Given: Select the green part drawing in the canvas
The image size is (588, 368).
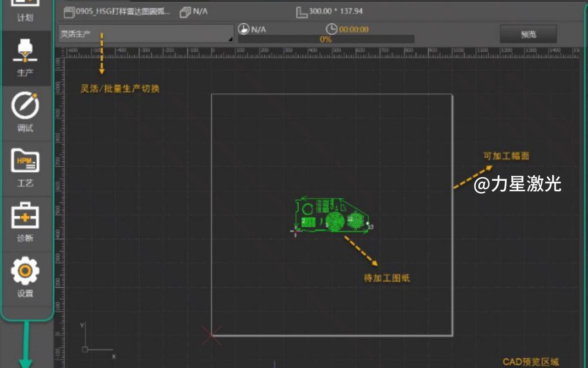Looking at the screenshot, I should point(332,215).
